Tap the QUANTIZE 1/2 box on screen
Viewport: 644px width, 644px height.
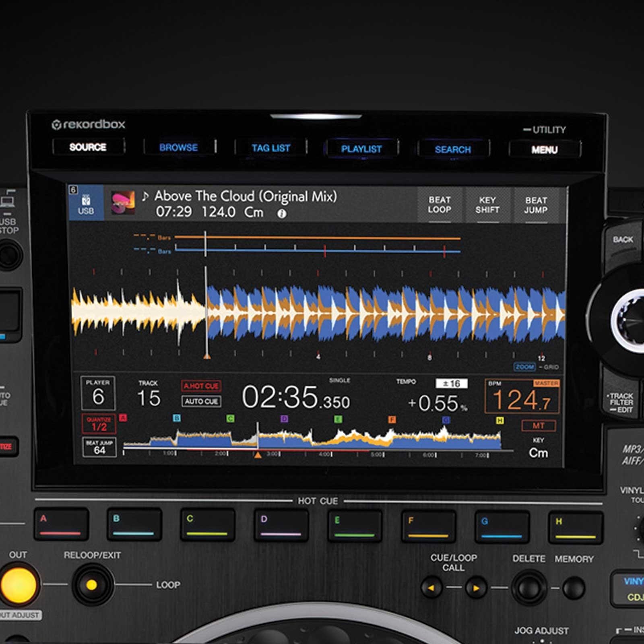[99, 424]
